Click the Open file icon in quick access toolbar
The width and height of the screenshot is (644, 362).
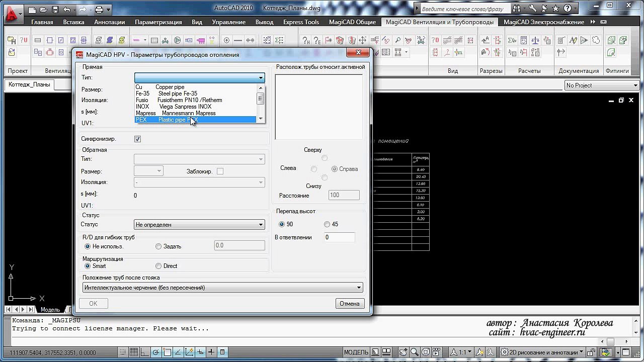point(43,9)
